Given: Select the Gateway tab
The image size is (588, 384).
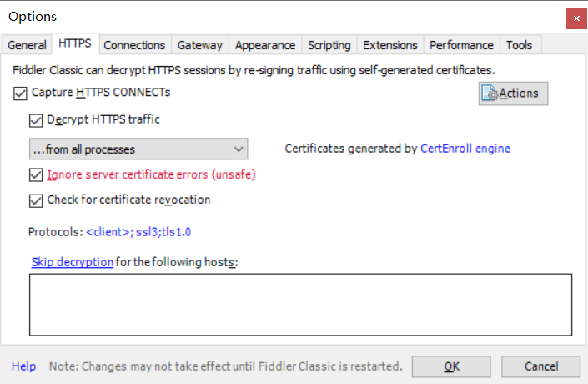Looking at the screenshot, I should click(x=200, y=45).
